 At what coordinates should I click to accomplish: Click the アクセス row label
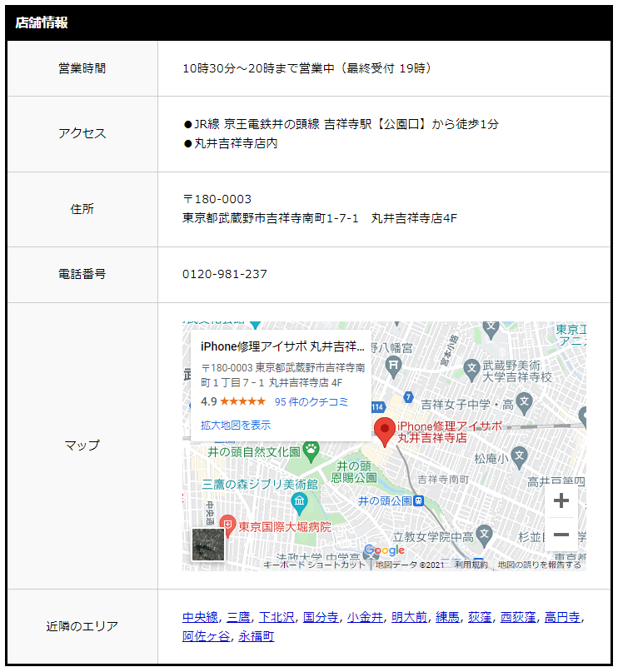(82, 133)
